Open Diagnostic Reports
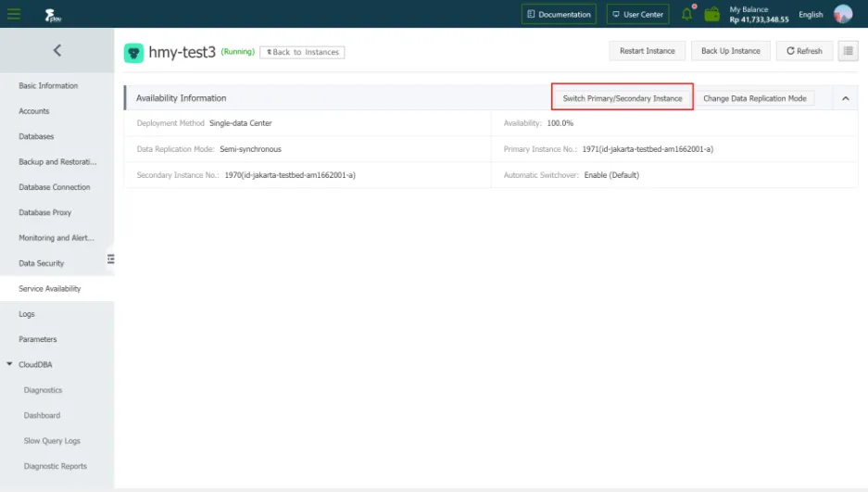The width and height of the screenshot is (868, 492). coord(56,466)
